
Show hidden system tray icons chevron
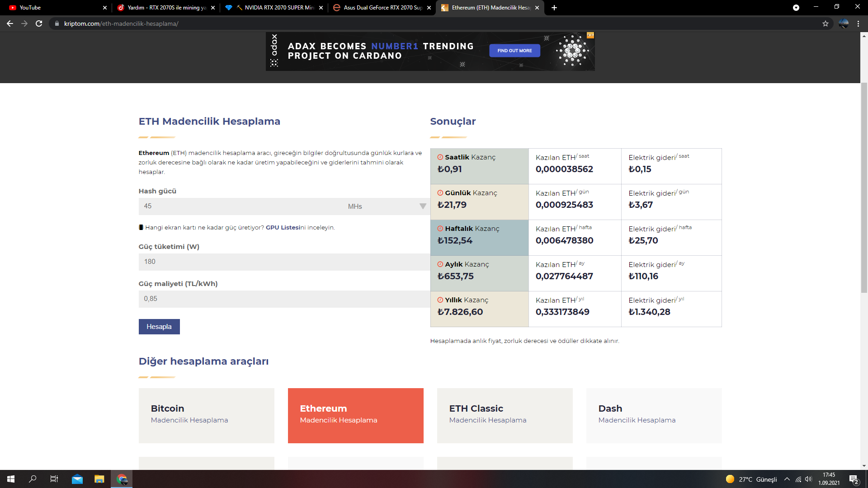(x=787, y=479)
